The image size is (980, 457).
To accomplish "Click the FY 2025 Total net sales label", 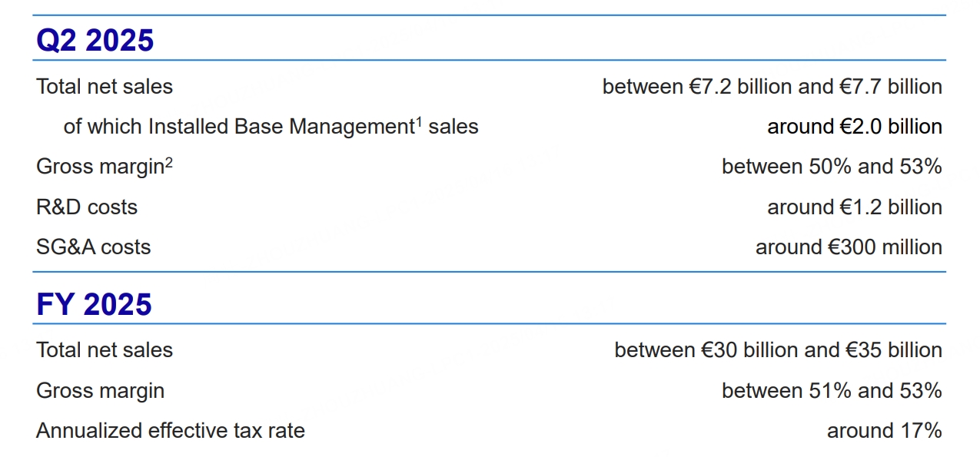I will [105, 350].
